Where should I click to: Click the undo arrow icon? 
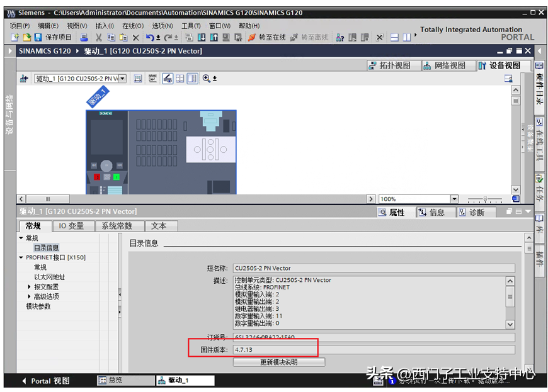pos(150,38)
